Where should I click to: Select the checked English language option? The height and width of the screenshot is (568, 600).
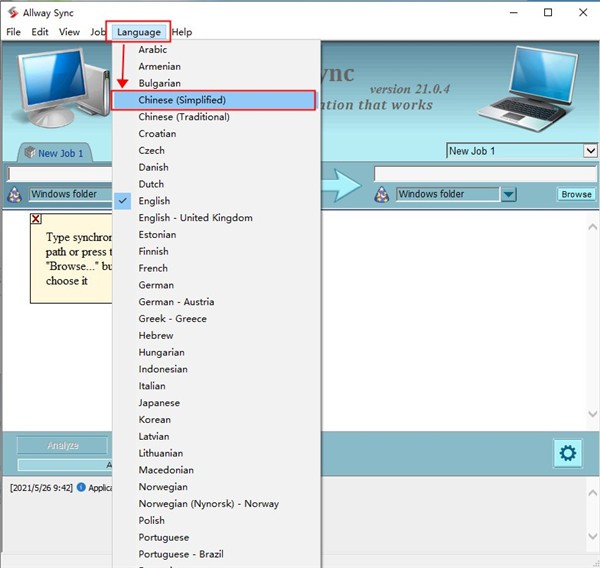point(154,201)
